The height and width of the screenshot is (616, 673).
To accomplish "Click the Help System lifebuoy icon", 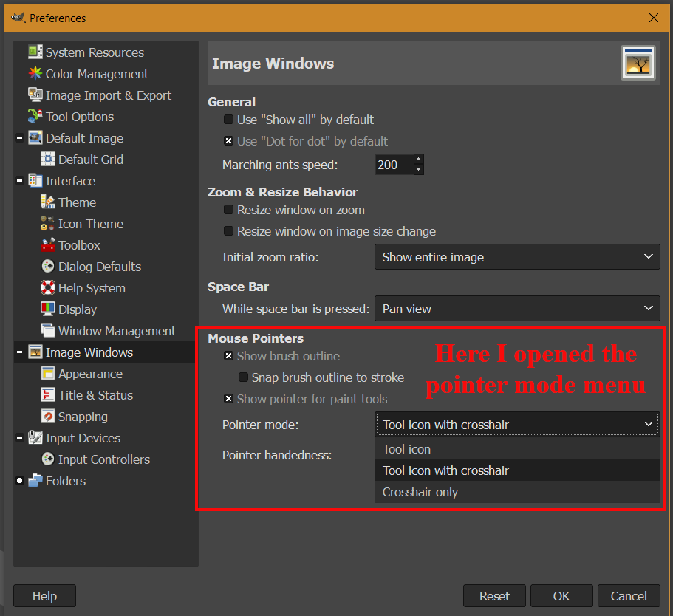I will coord(47,288).
